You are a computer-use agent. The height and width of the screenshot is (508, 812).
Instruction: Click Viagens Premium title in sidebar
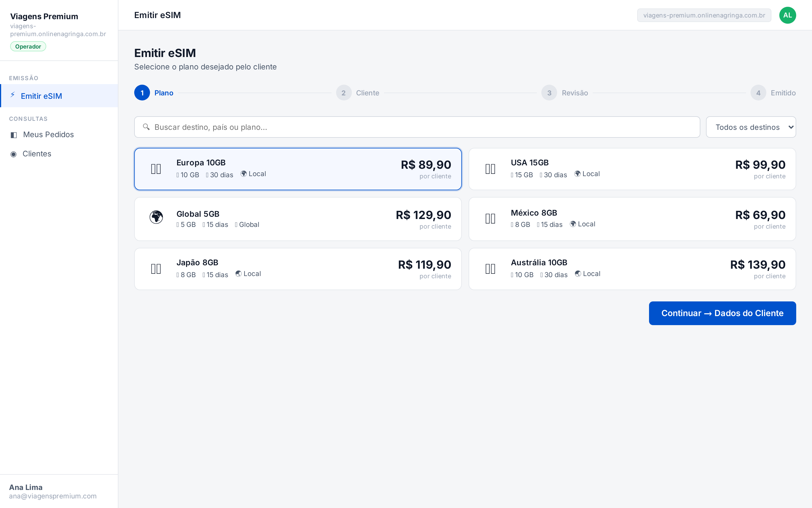[x=44, y=16]
